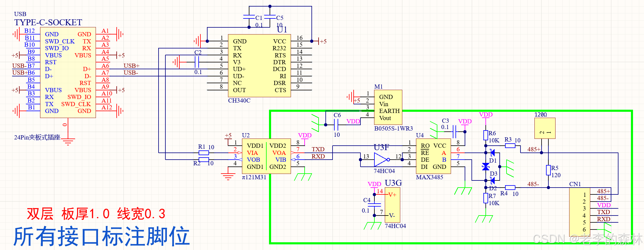644x250 pixels.
Task: Select the CH340C part name label
Action: [239, 100]
